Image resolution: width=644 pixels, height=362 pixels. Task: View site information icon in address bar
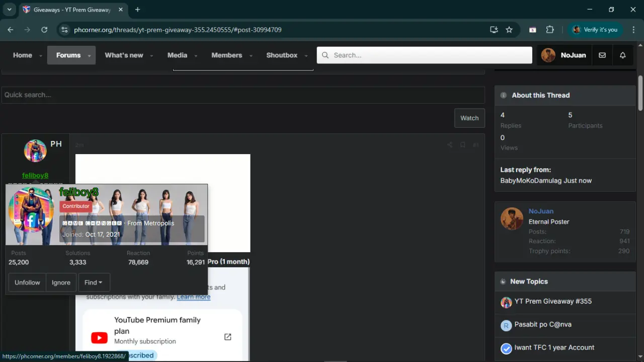click(64, 30)
